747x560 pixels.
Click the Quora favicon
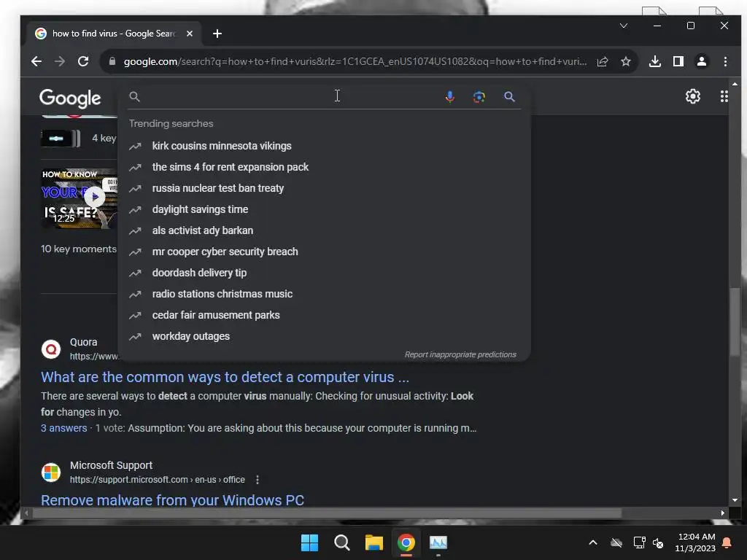click(x=51, y=349)
